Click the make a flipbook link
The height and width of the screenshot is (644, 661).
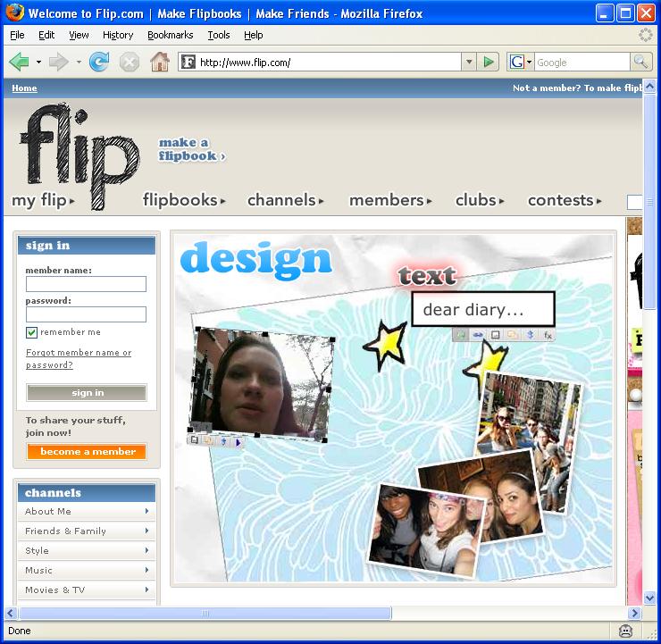pos(192,149)
